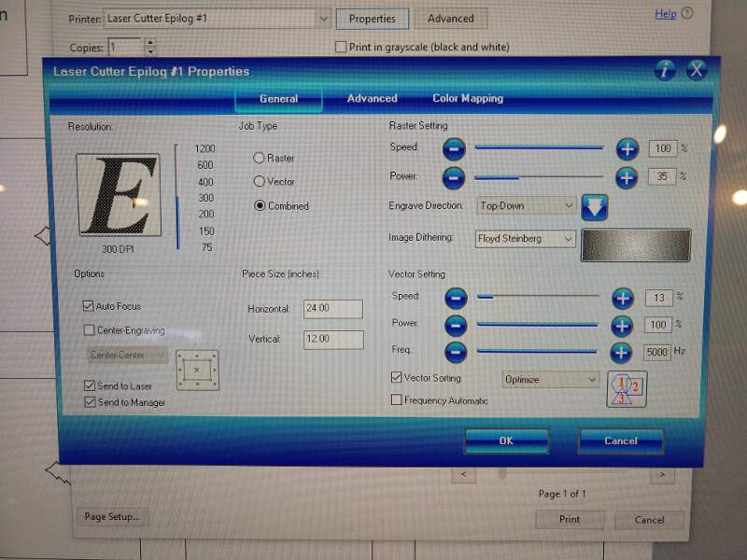Screen dimensions: 747x560
Task: Click Cancel in the Epilog Properties dialog
Action: point(621,441)
